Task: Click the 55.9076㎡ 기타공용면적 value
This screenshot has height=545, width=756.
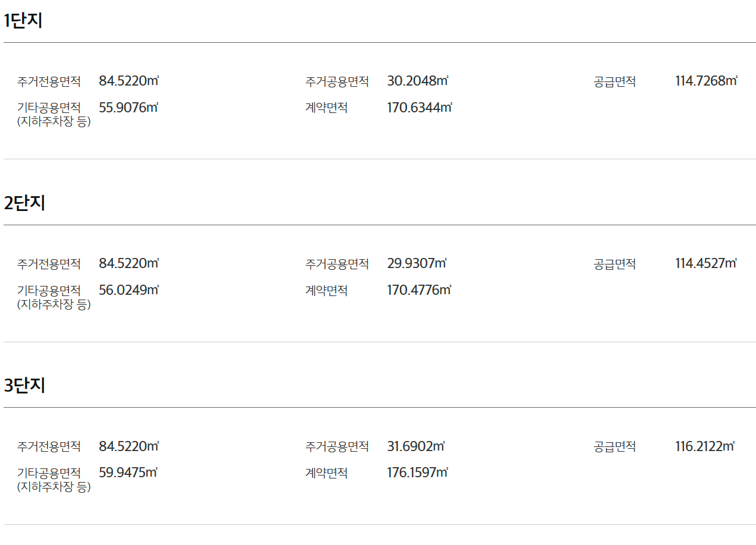Action: point(128,108)
